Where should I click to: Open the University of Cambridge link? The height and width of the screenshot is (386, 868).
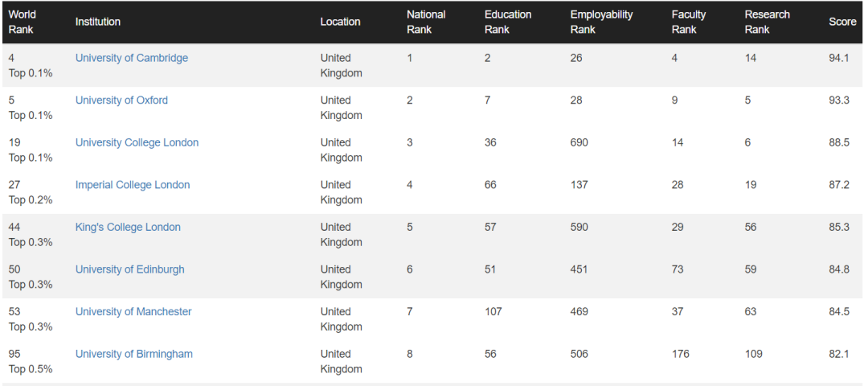tap(132, 58)
